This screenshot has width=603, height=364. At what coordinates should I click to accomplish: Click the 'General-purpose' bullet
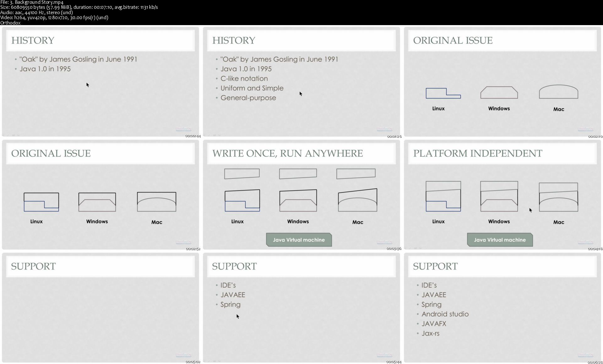coord(248,98)
